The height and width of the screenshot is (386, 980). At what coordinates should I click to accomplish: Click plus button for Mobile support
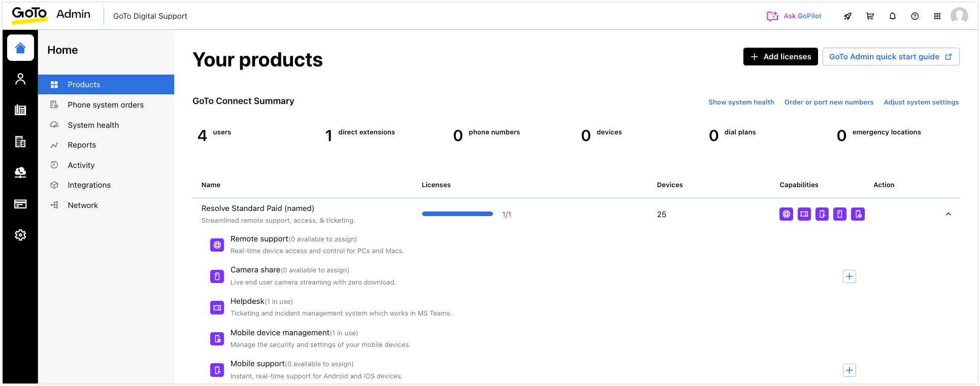click(849, 370)
